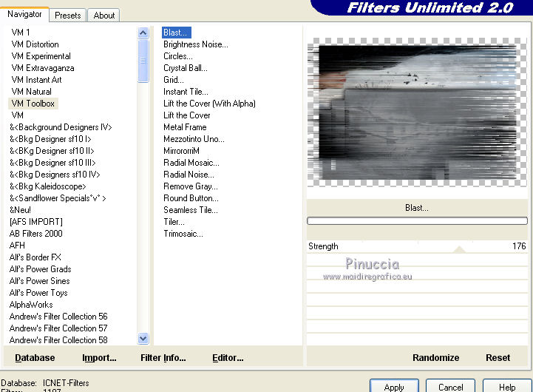Select the &Neu! category
Viewport: 533px width, 392px height.
pos(20,210)
